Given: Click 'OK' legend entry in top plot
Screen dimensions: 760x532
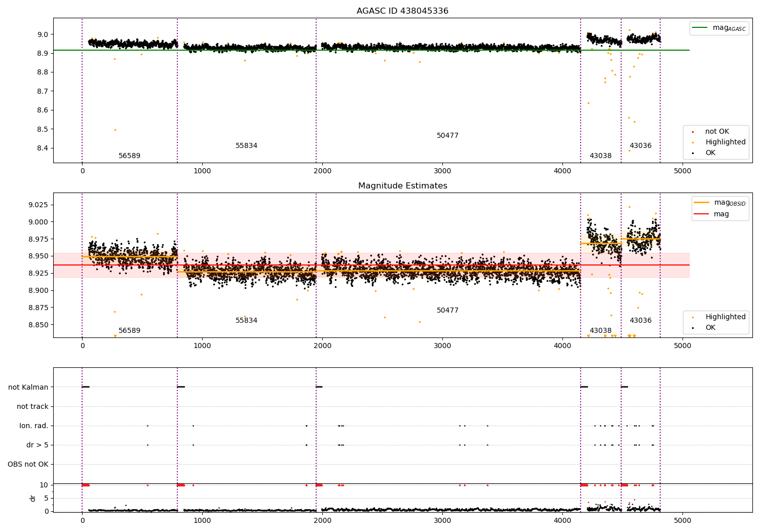Looking at the screenshot, I should pyautogui.click(x=710, y=153).
